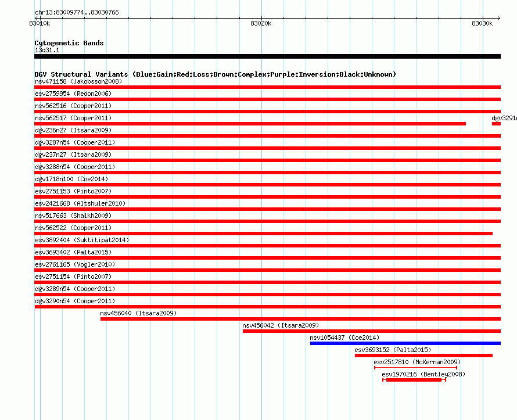Select the esv3892404 (Suktitipat2014) label
Screen dimensions: 517x420
pos(82,240)
